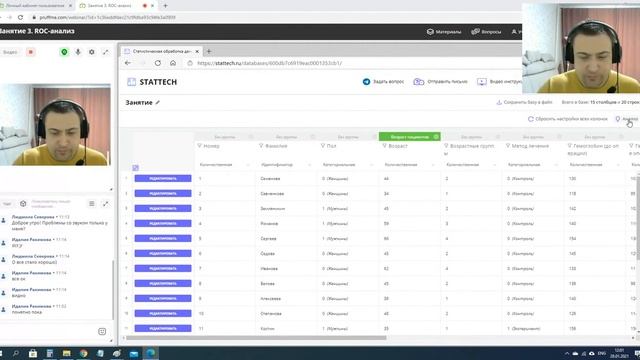Click Редактировать button for row 1
Viewport: 640px width, 360px height.
click(163, 178)
